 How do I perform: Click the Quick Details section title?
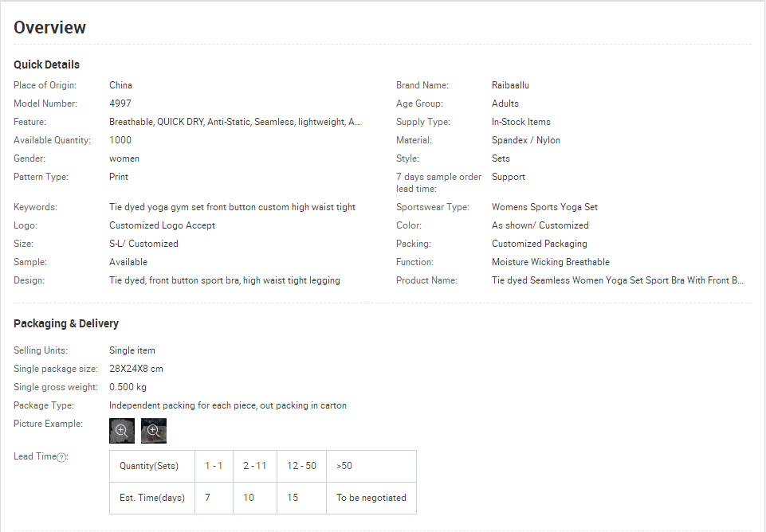(x=46, y=65)
